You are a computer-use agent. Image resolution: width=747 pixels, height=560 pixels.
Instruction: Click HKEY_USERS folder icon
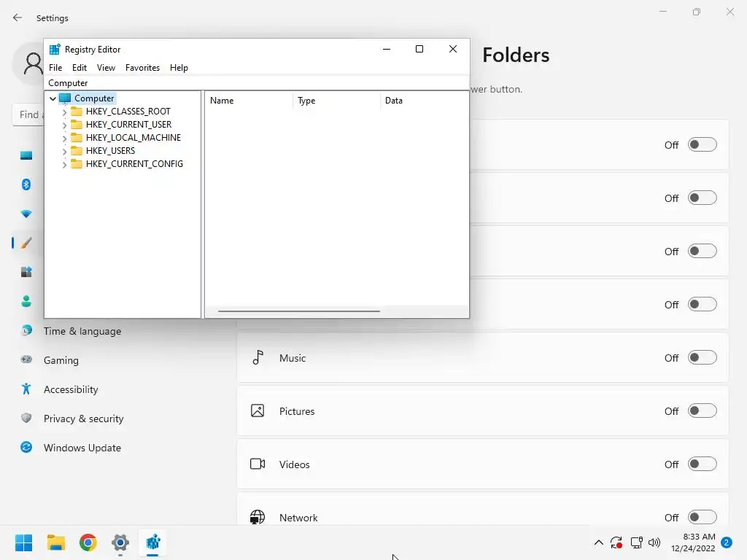[x=76, y=150]
